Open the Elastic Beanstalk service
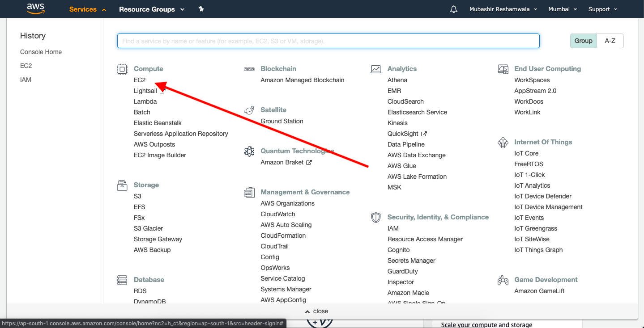Viewport: 644px width, 328px height. point(158,123)
